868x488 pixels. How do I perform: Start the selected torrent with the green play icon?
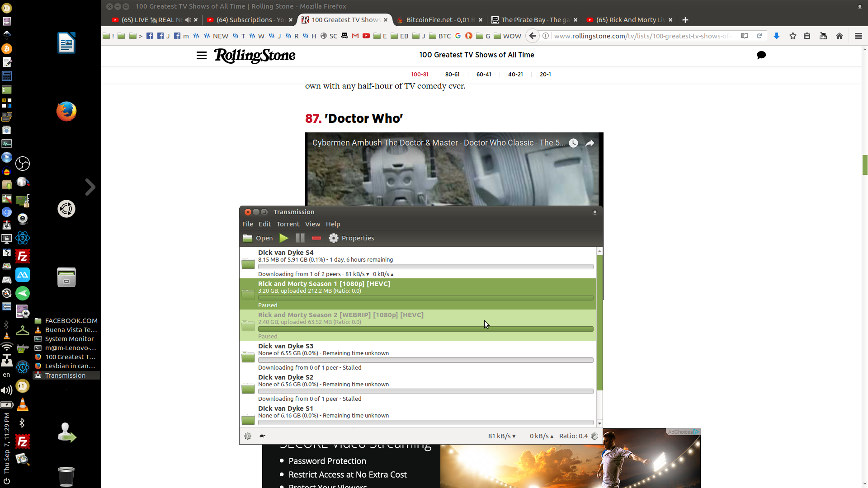point(284,238)
